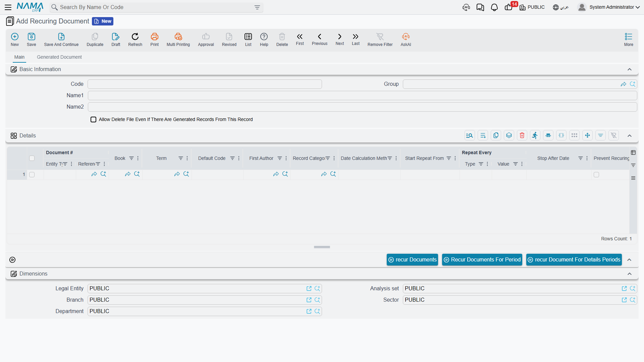The width and height of the screenshot is (644, 362).
Task: Go to First record
Action: click(300, 39)
